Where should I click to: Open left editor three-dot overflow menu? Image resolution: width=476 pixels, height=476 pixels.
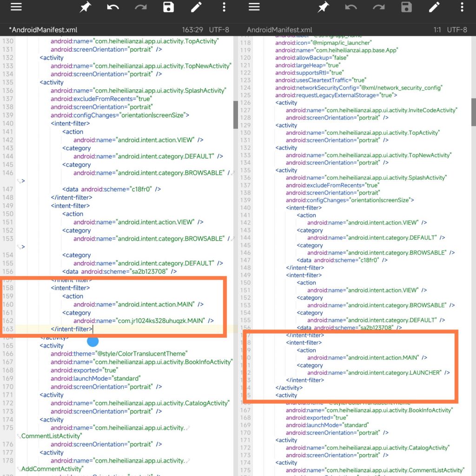[224, 7]
